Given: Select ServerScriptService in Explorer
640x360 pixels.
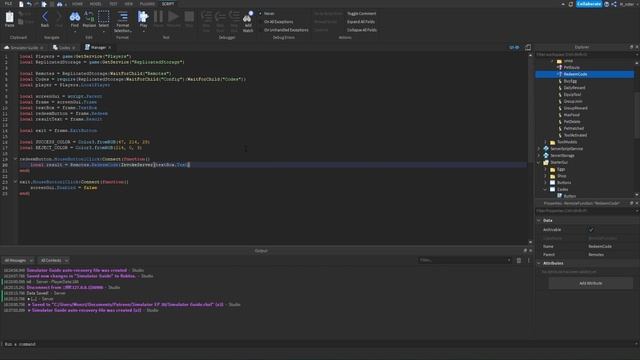Looking at the screenshot, I should tap(567, 149).
